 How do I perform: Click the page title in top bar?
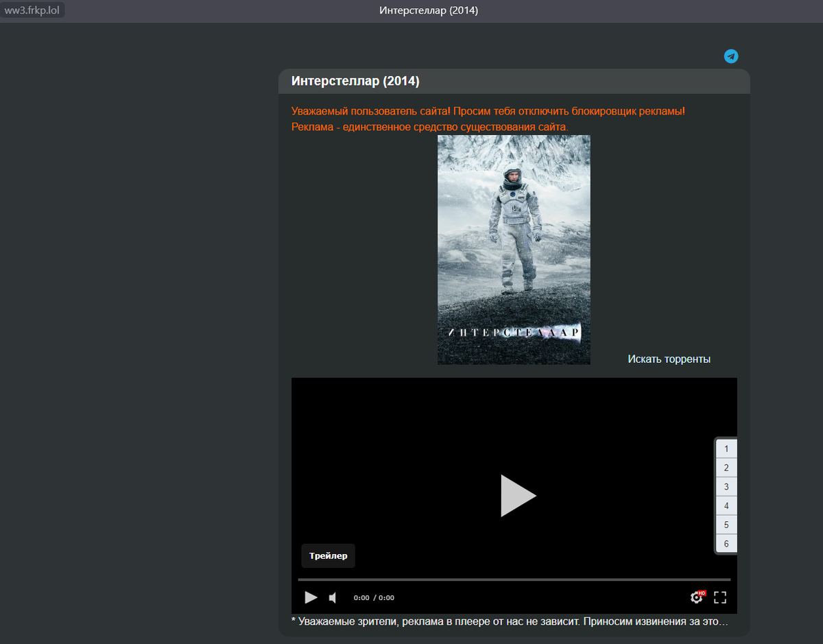[429, 10]
